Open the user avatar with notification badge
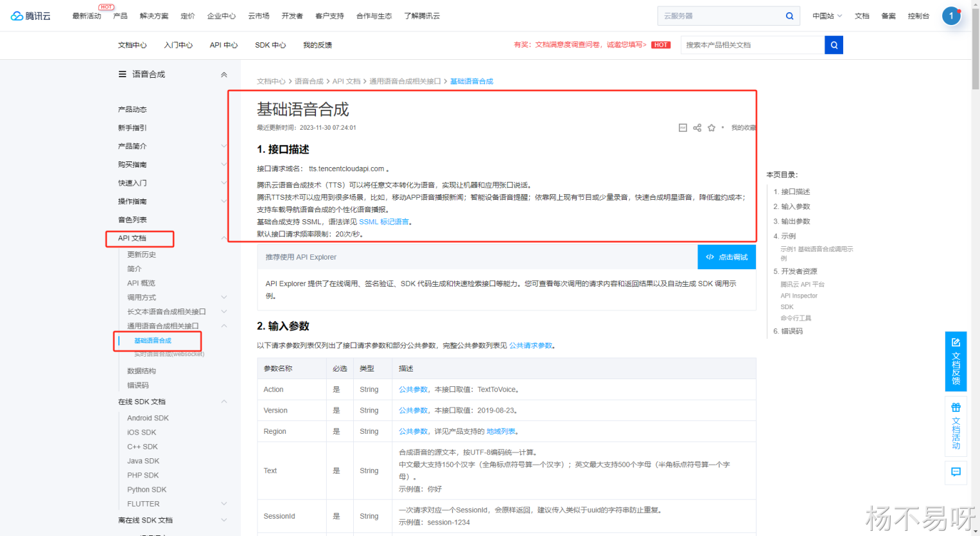Image resolution: width=980 pixels, height=536 pixels. pyautogui.click(x=951, y=16)
